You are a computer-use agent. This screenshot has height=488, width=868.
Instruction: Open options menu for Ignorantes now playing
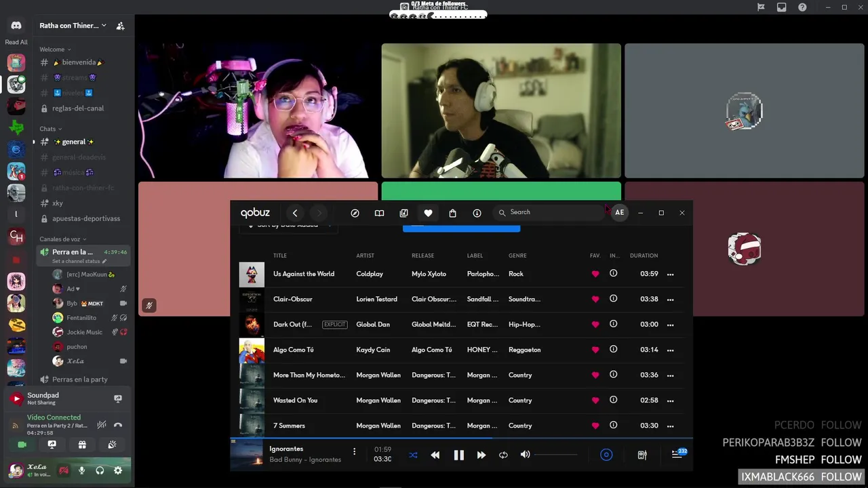pos(354,451)
